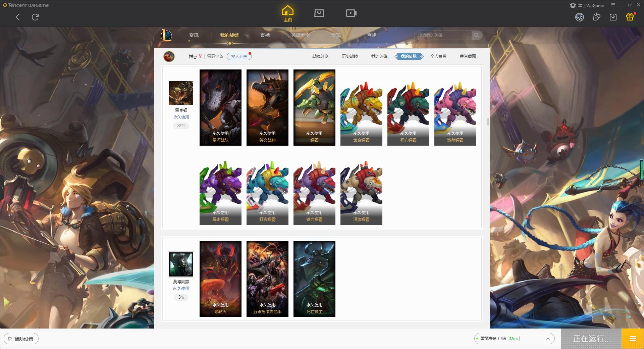Open the downloads icon at top right

[613, 17]
